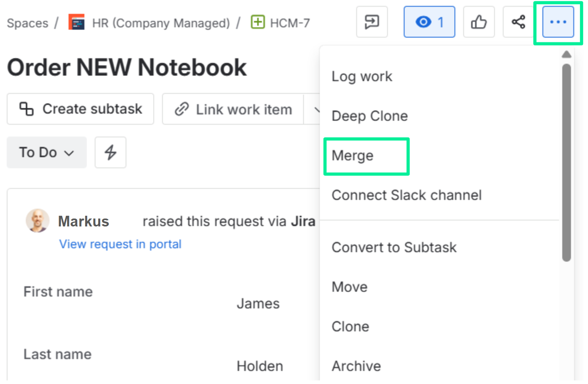The height and width of the screenshot is (384, 588).
Task: Open the share icon button
Action: point(518,22)
